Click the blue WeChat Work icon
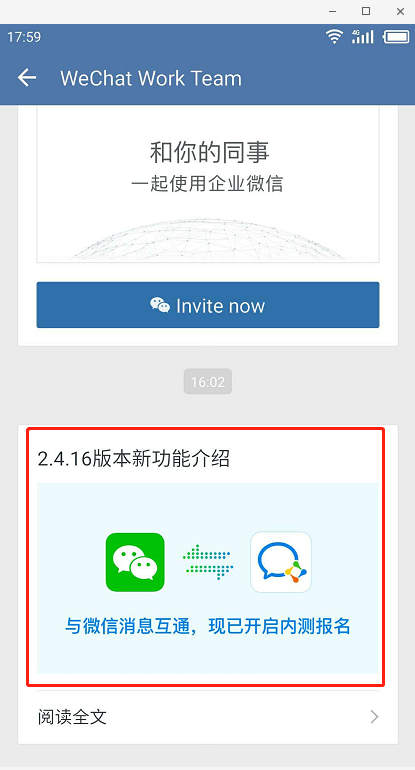415x770 pixels. [x=281, y=562]
